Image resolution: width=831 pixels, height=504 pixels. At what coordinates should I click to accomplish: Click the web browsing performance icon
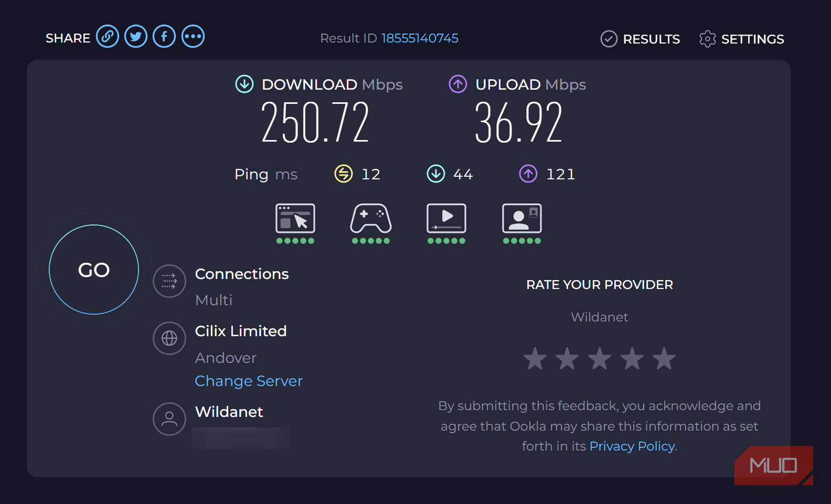295,219
